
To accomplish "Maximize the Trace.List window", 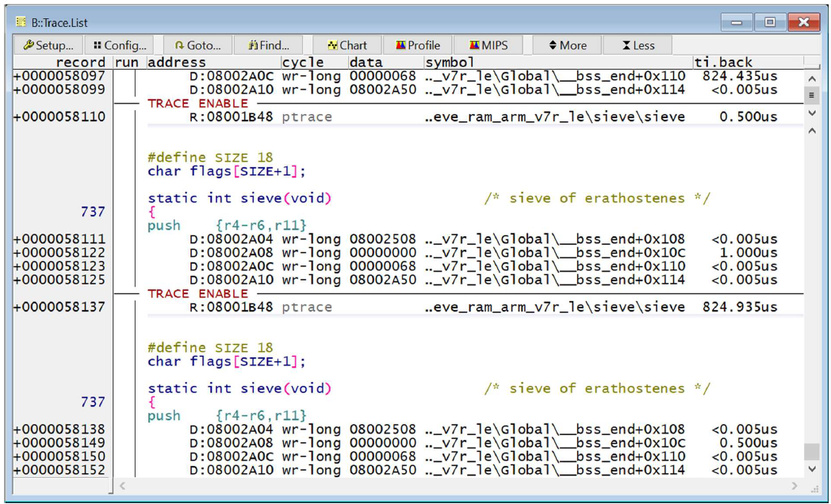I will pos(769,23).
